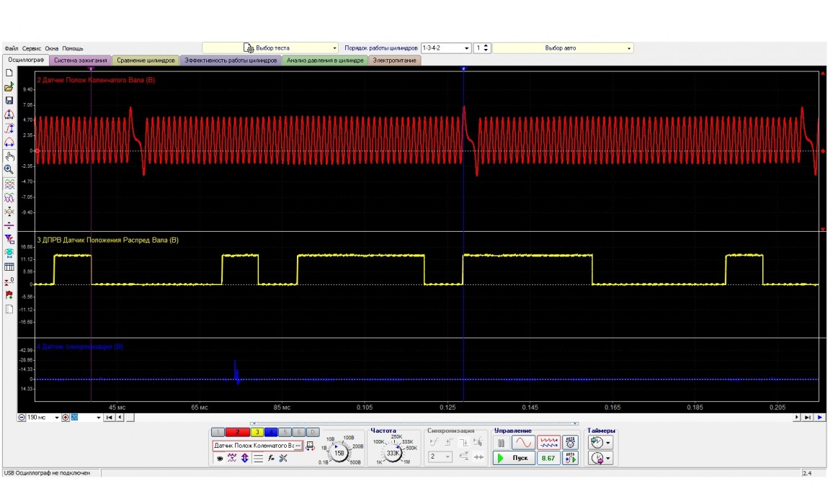This screenshot has width=833, height=504.
Task: Click the red flag marker icon
Action: (9, 295)
